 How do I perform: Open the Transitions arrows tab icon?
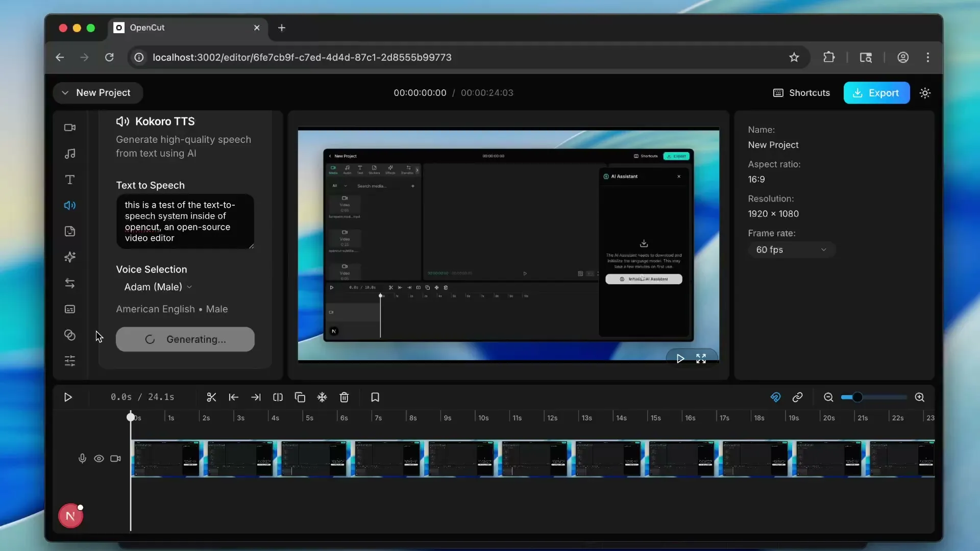point(70,283)
